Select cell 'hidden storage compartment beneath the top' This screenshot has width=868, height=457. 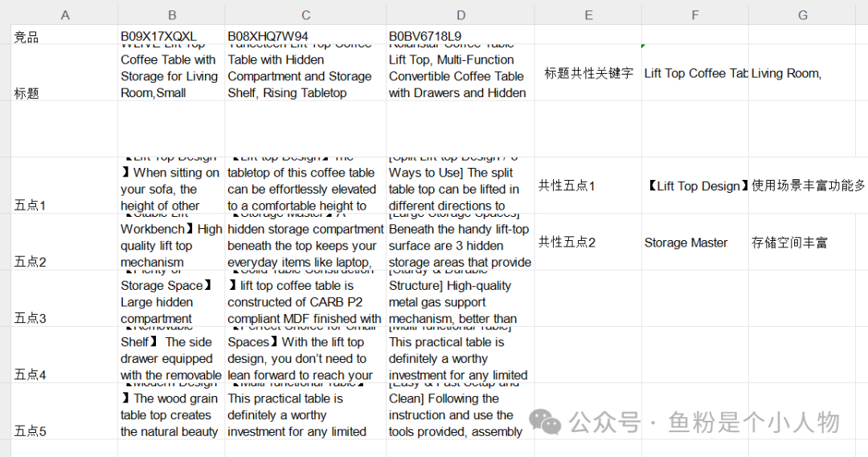pos(305,242)
